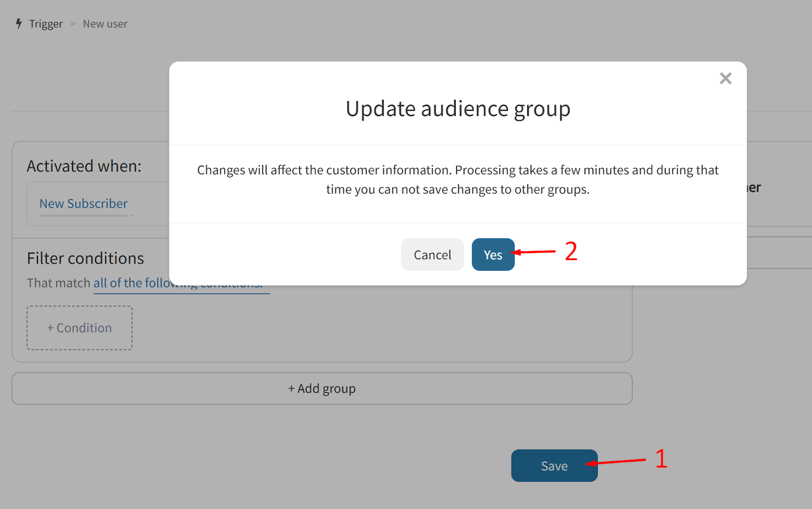This screenshot has width=812, height=509.
Task: Close the dialog with the X icon
Action: click(x=726, y=78)
